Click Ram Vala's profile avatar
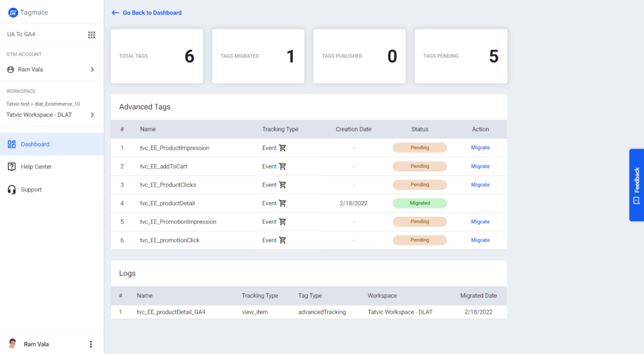The image size is (644, 354). click(x=13, y=344)
